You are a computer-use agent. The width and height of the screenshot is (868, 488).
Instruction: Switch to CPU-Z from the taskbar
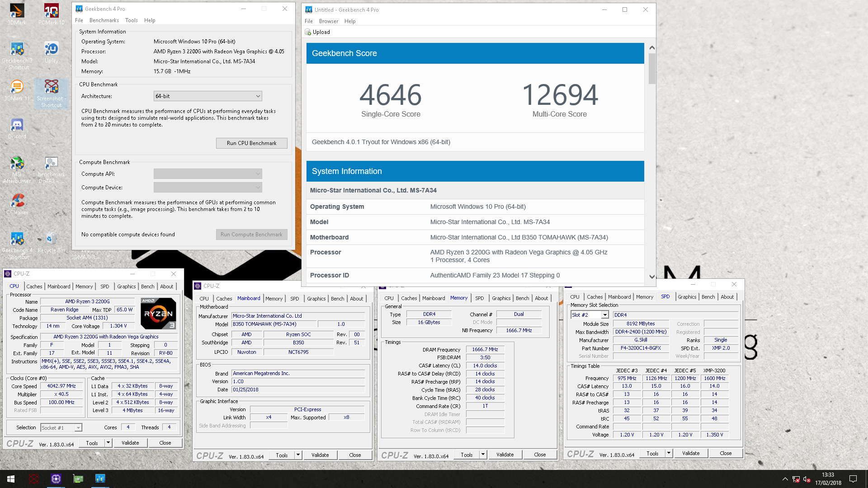pos(56,479)
